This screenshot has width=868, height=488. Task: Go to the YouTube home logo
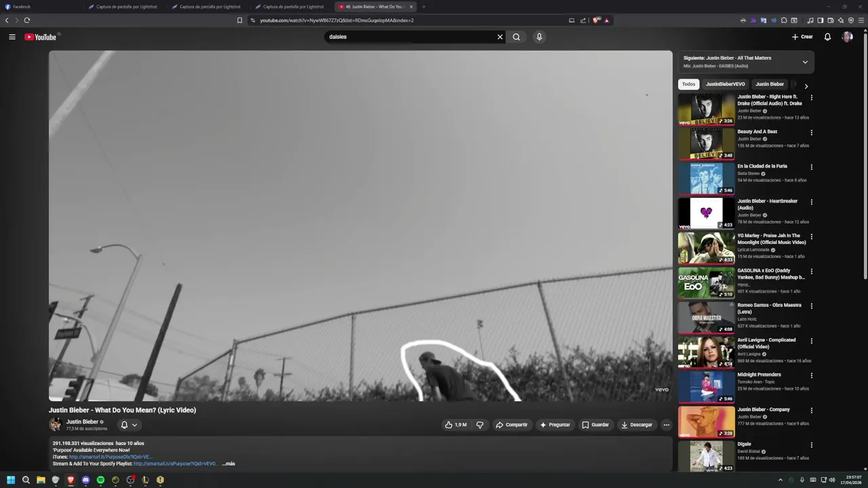click(x=41, y=37)
